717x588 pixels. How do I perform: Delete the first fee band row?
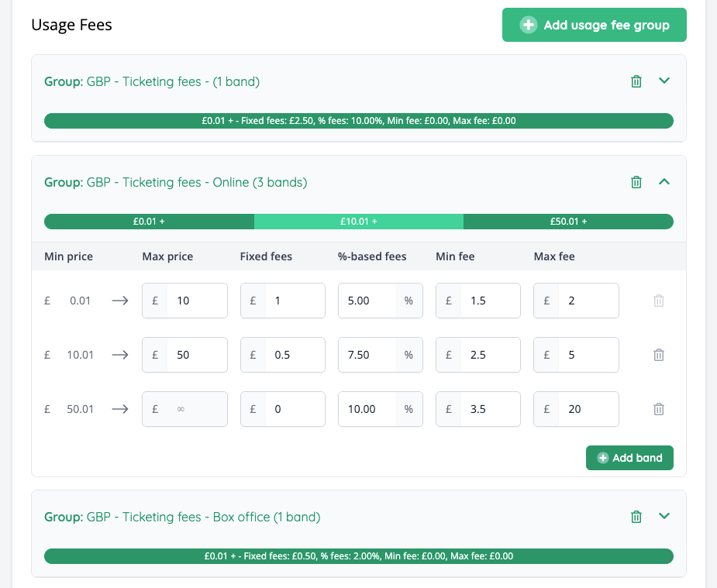click(x=658, y=301)
